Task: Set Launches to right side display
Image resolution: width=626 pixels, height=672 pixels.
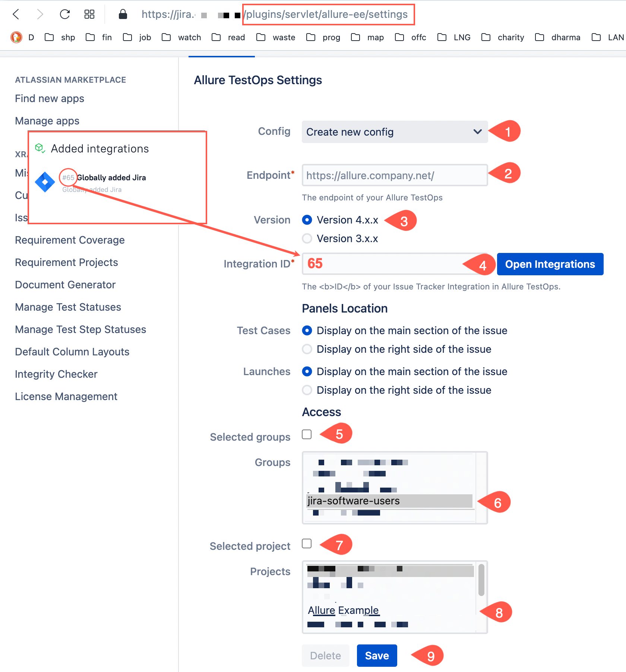Action: coord(307,390)
